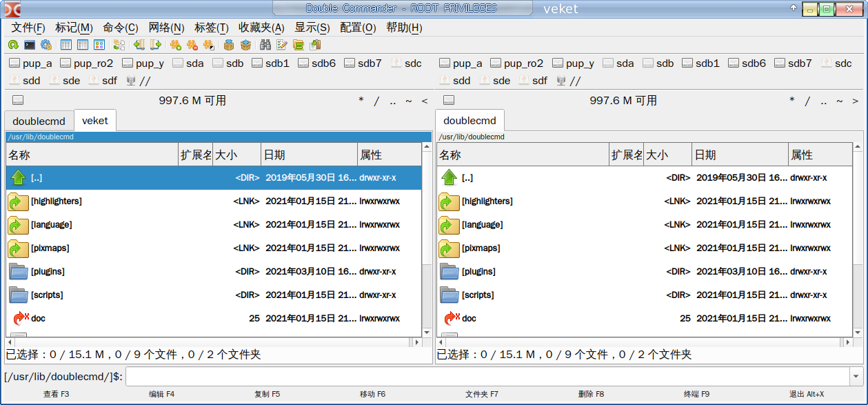Click the 复制 F5 button
The height and width of the screenshot is (405, 868).
268,394
